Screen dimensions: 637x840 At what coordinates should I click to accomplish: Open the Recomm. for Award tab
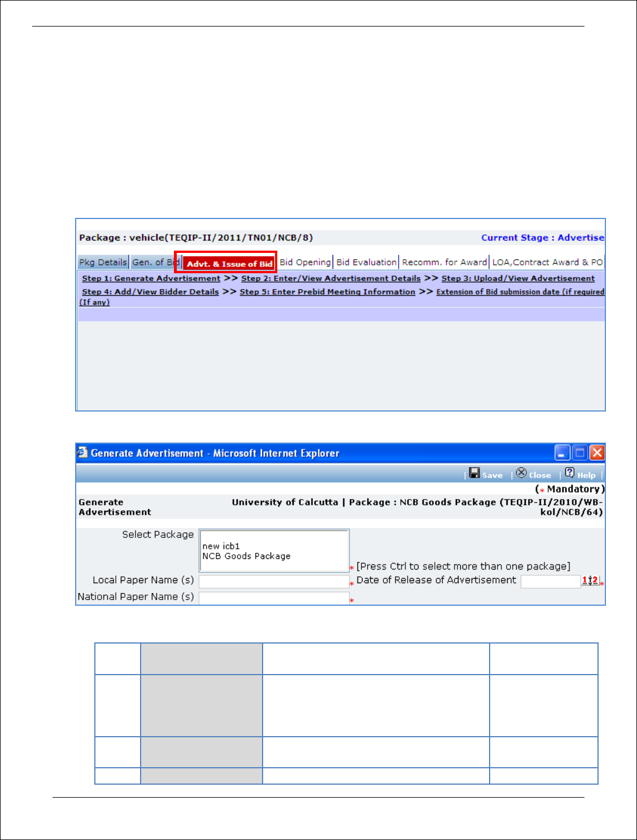444,262
